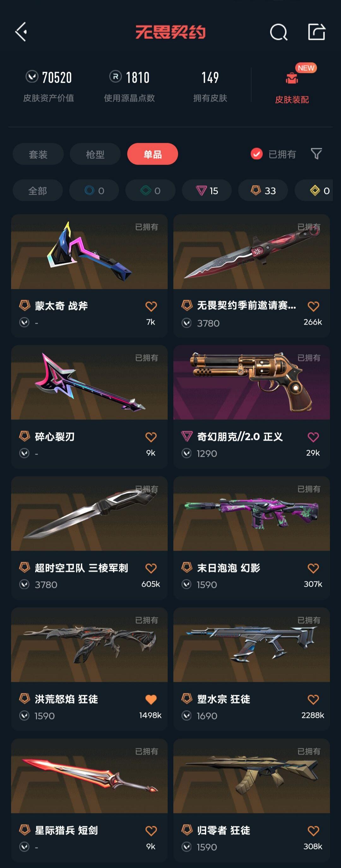Screen dimensions: 341x868
Task: Open 皮肤装配 briefcase icon
Action: click(292, 78)
